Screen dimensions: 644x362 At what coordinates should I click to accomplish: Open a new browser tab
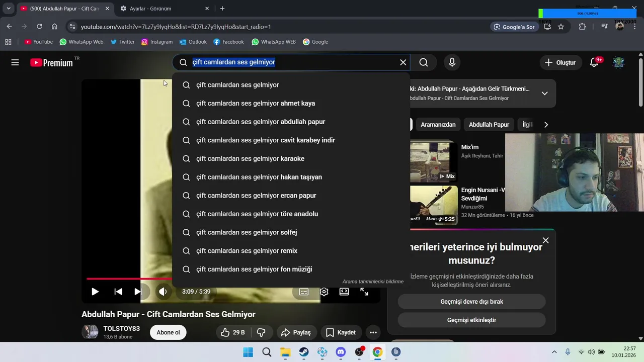(x=222, y=9)
